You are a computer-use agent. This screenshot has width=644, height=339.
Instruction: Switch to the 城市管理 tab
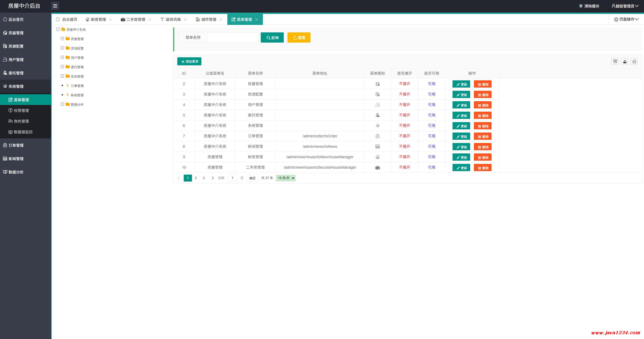[x=208, y=20]
